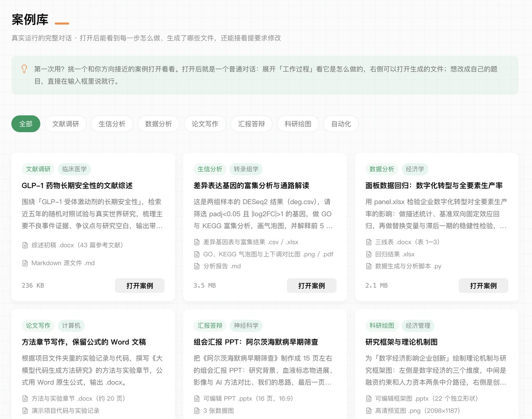This screenshot has width=532, height=419.
Task: Click the 转录组学 tag
Action: tap(246, 169)
